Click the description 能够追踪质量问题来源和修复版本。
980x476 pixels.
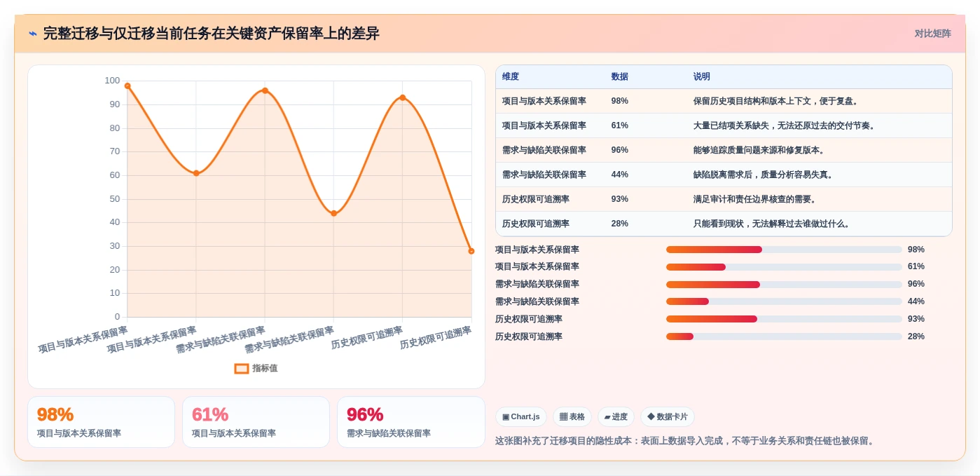759,150
